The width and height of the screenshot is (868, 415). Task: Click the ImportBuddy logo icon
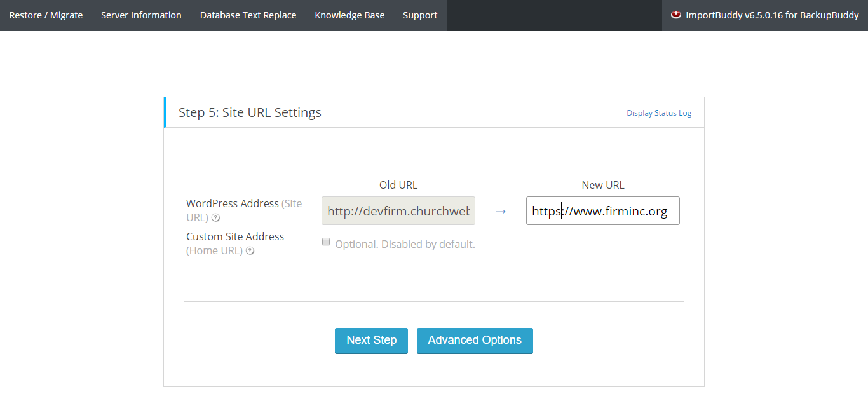coord(676,15)
